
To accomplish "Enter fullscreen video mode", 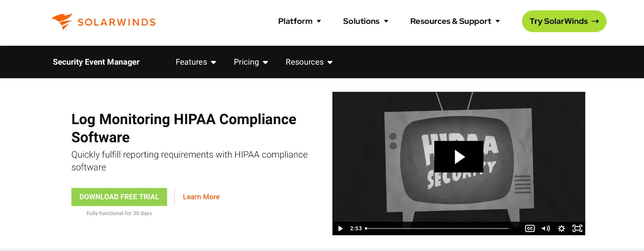I will pos(577,228).
